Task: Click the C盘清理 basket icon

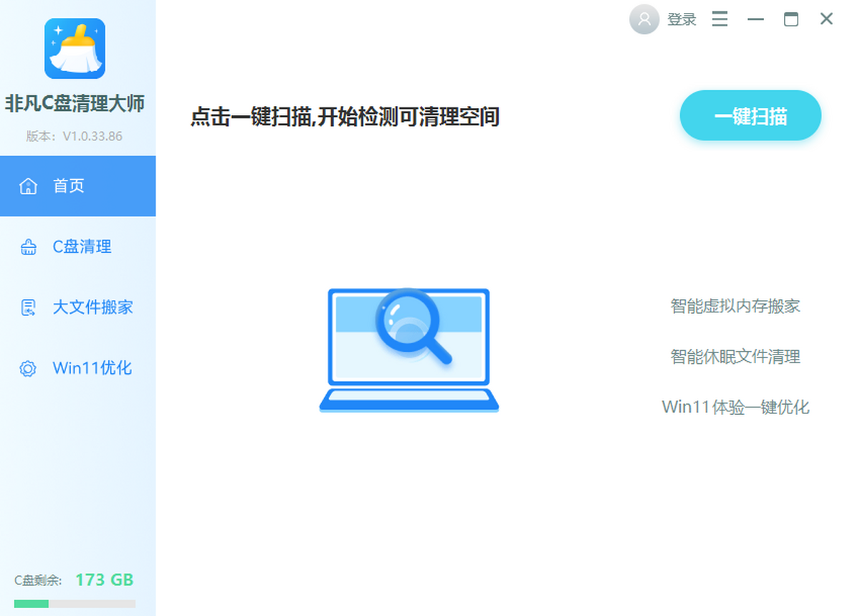Action: coord(28,248)
